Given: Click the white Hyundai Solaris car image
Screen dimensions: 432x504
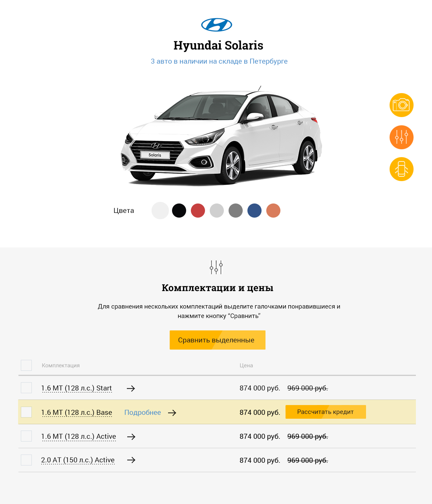Looking at the screenshot, I should tap(221, 136).
